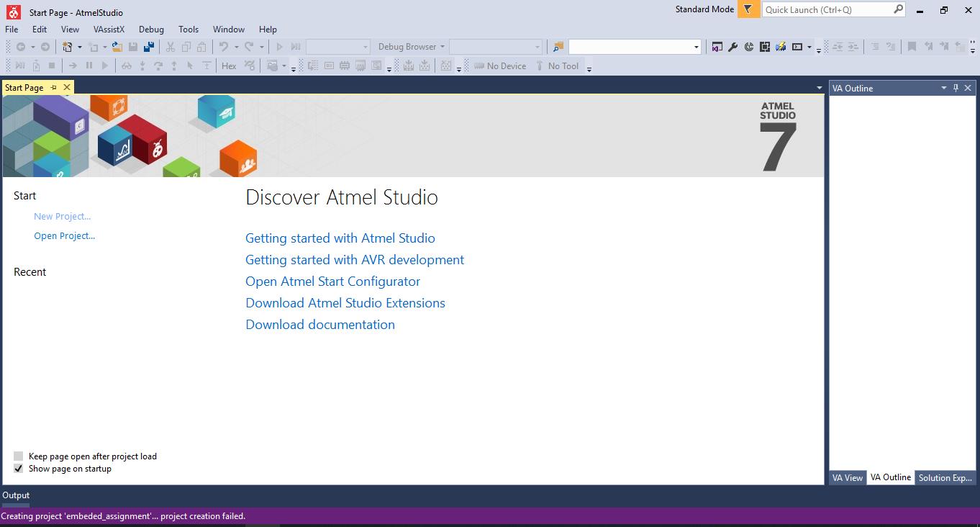
Task: Click the lightning bolt toolbar icon
Action: 781,47
